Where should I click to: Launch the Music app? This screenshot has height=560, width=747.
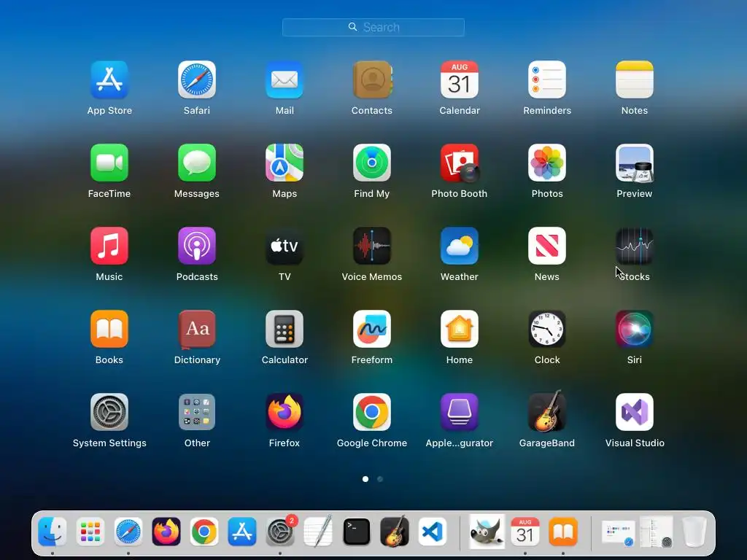point(109,246)
